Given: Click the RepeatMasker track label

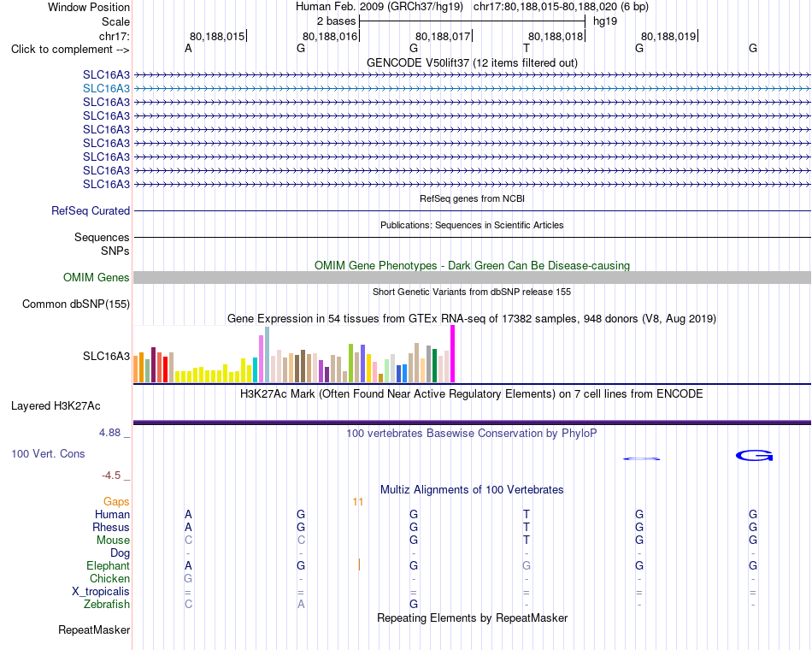Looking at the screenshot, I should pos(94,630).
